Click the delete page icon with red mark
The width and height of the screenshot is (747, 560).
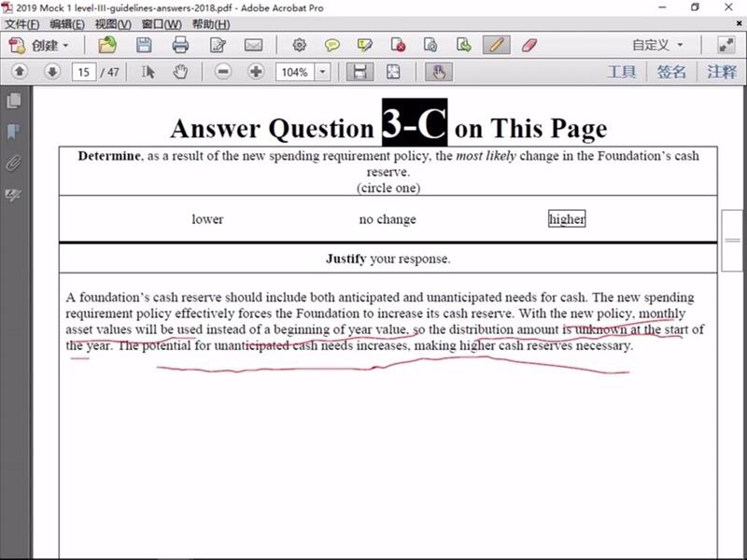(398, 45)
